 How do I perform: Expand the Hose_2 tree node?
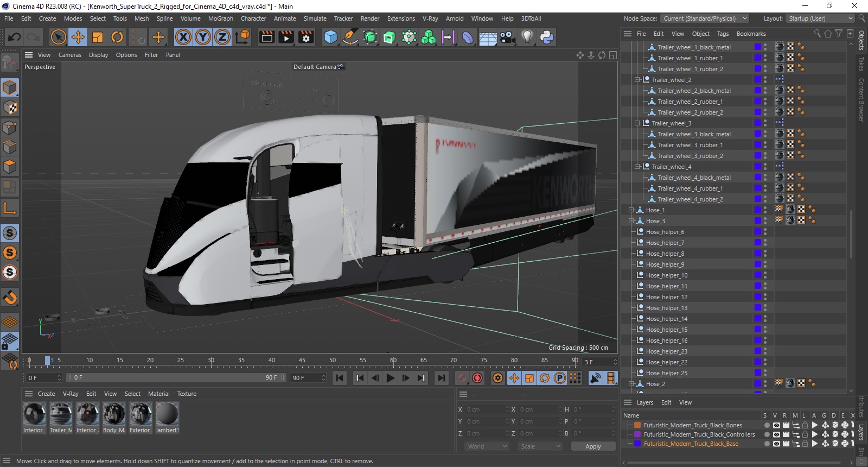click(x=631, y=384)
